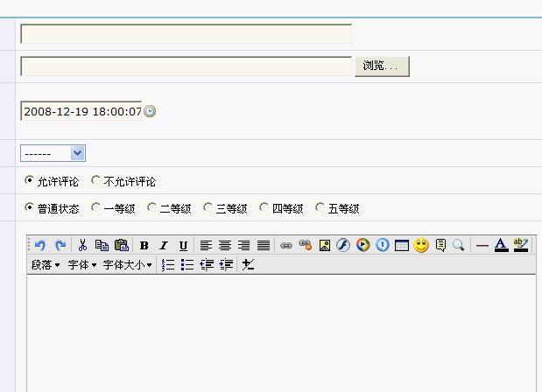This screenshot has width=542, height=392.
Task: Decrease paragraph indent
Action: [x=207, y=265]
